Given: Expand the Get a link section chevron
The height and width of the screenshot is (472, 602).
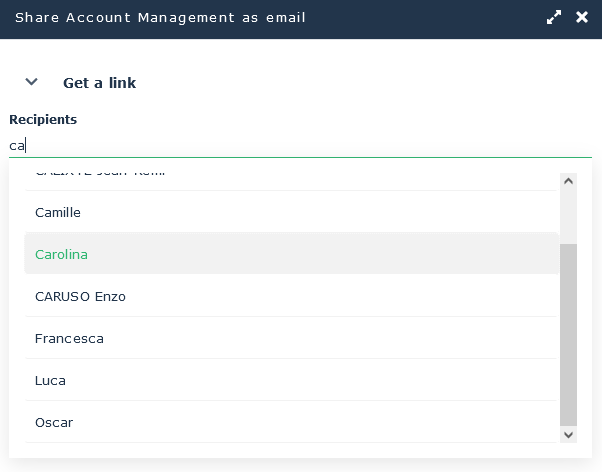Looking at the screenshot, I should pos(31,82).
